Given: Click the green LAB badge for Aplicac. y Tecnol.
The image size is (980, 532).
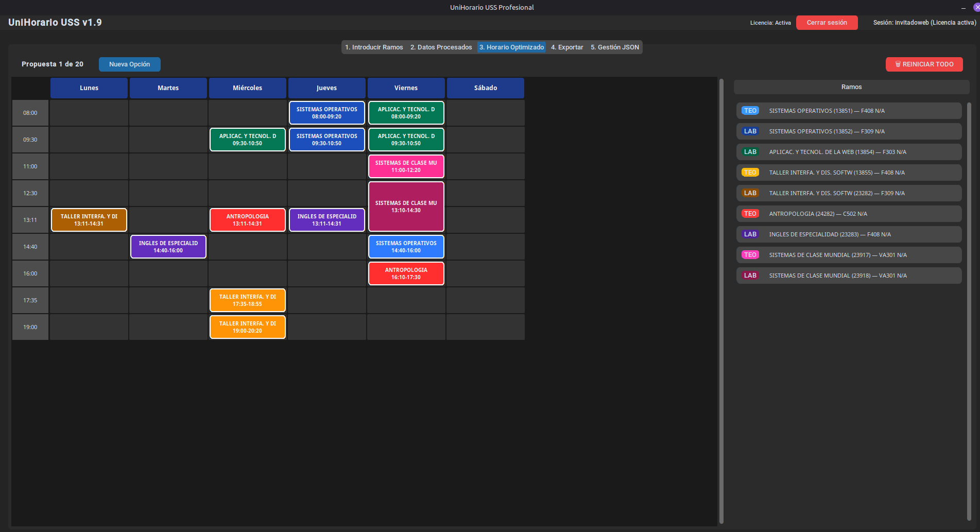Looking at the screenshot, I should [x=750, y=152].
